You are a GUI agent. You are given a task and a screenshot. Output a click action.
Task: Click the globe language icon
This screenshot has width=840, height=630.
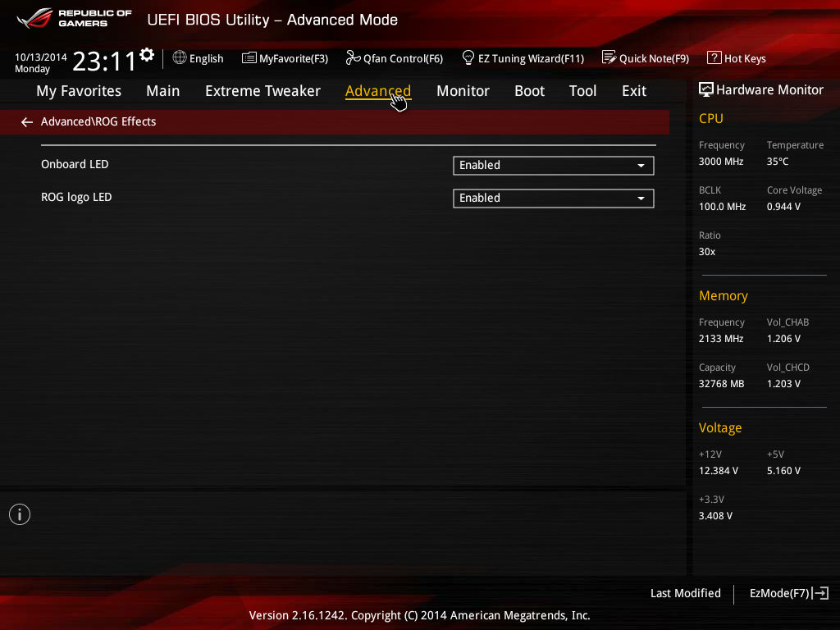(180, 57)
